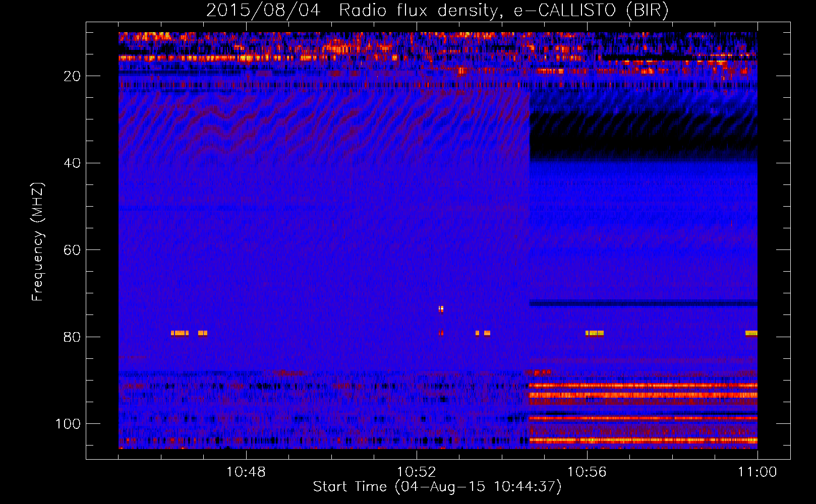Viewport: 816px width, 504px height.
Task: Click the 40 MHz frequency tick label
Action: [72, 163]
